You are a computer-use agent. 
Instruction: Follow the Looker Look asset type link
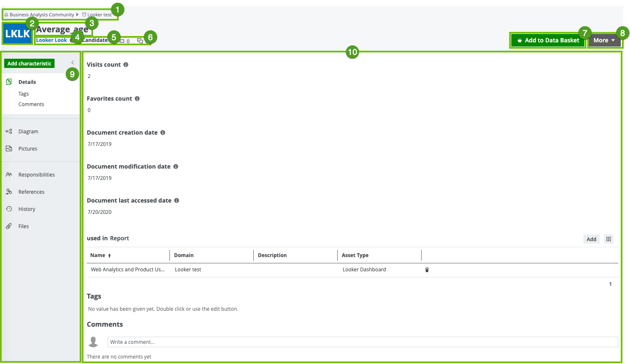point(52,40)
